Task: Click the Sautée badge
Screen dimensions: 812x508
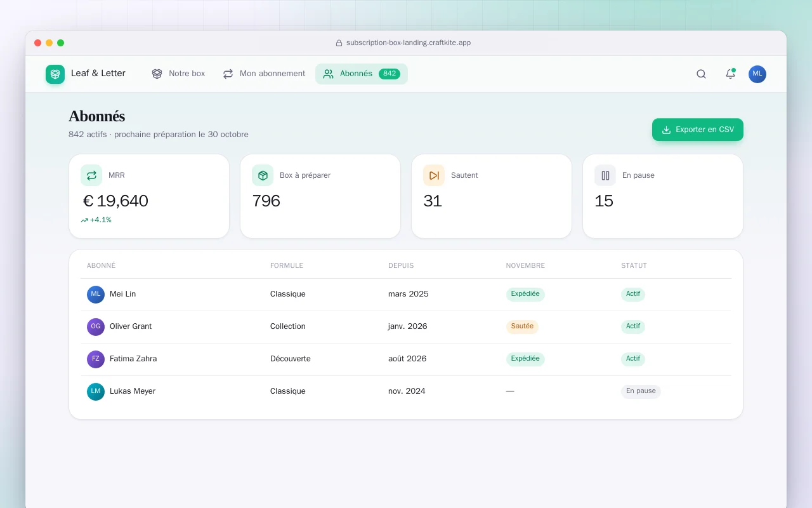Action: [x=522, y=326]
